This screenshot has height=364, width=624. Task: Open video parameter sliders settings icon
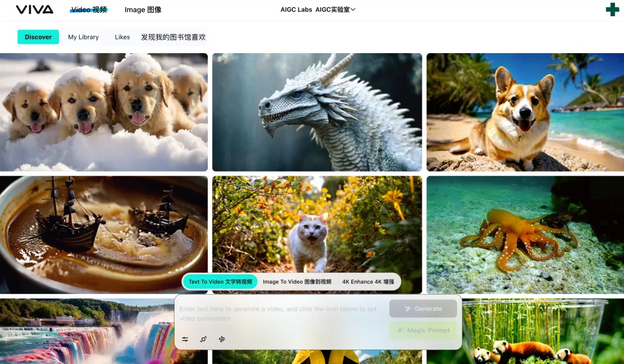[x=185, y=339]
